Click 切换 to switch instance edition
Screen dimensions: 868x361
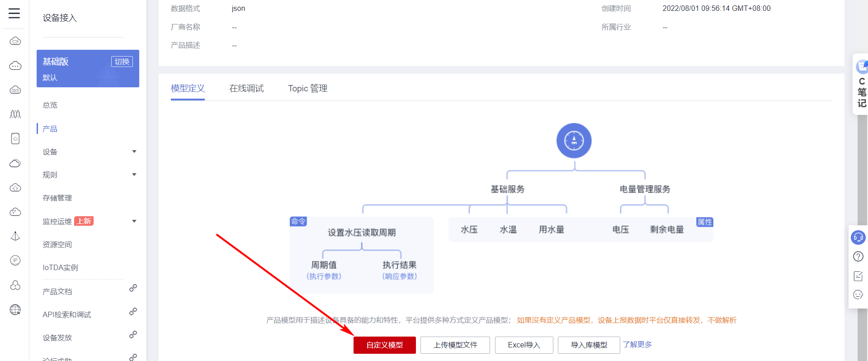click(122, 62)
